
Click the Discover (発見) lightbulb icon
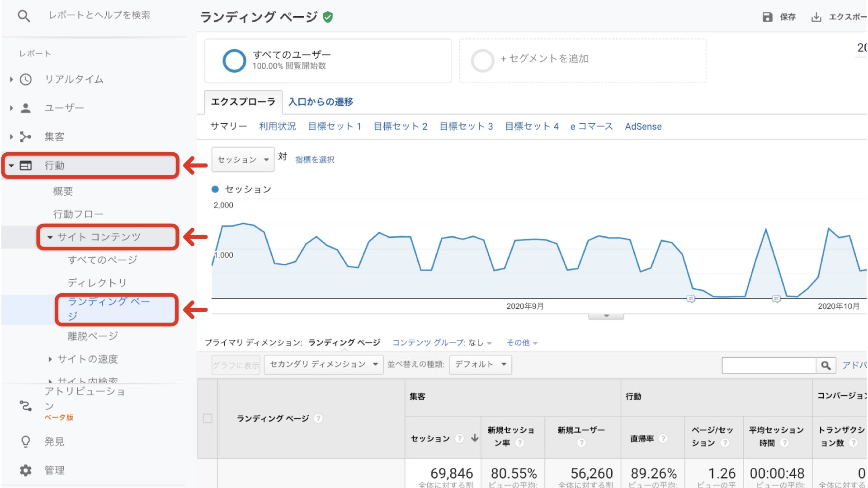[x=26, y=441]
